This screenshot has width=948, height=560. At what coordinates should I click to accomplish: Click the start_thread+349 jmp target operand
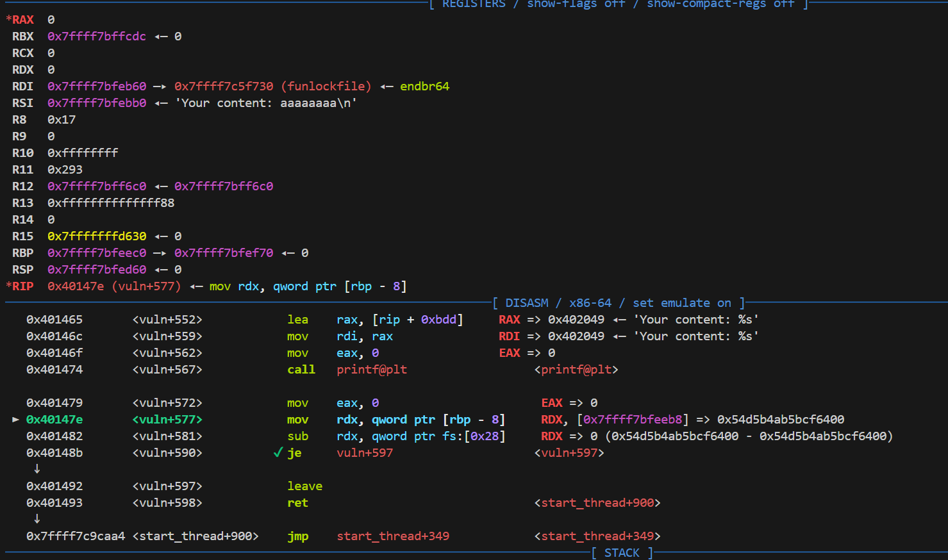tap(392, 536)
